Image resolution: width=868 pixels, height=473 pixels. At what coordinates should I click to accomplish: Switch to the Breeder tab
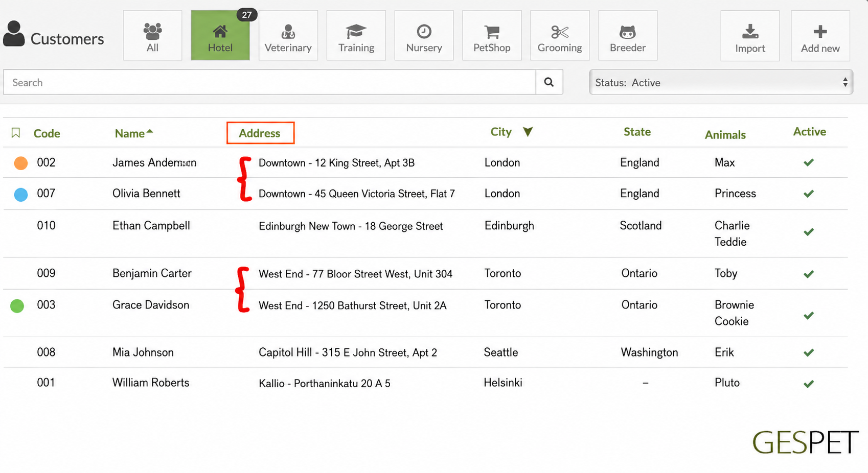pos(628,35)
